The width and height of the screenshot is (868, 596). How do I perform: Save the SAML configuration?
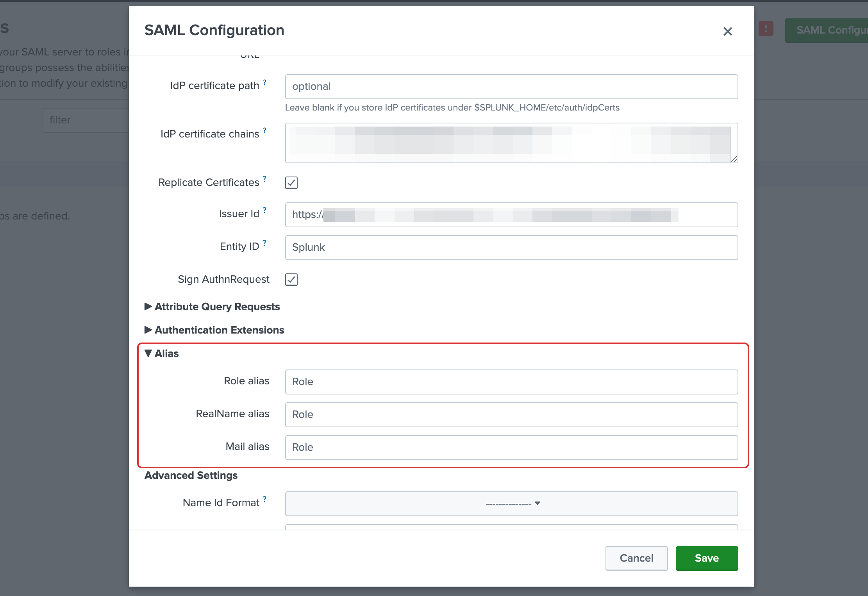tap(707, 558)
